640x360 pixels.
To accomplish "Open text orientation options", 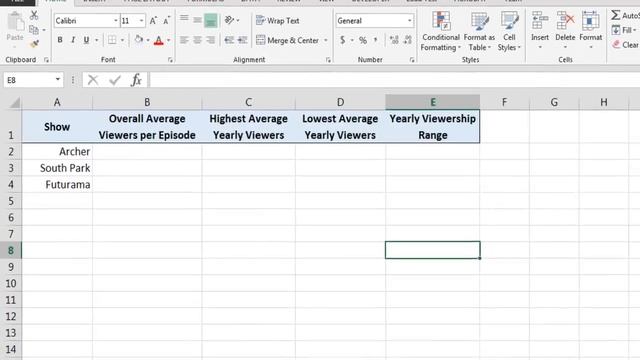I will [x=229, y=20].
